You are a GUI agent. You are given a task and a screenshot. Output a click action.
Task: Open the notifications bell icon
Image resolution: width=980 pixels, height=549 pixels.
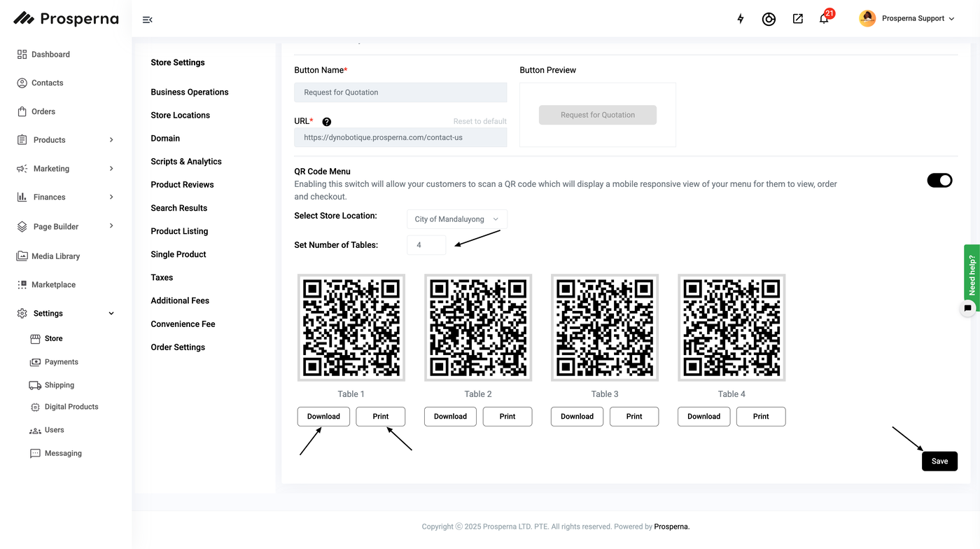pos(824,19)
